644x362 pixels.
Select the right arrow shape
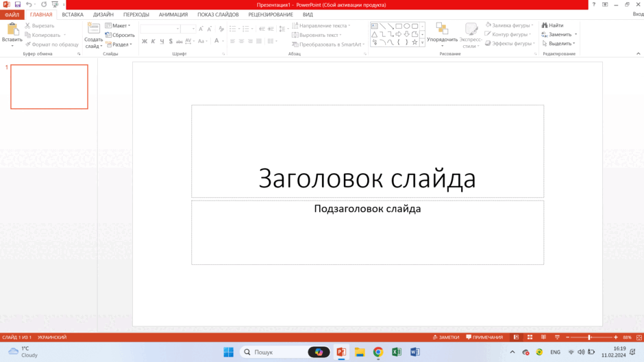click(399, 34)
